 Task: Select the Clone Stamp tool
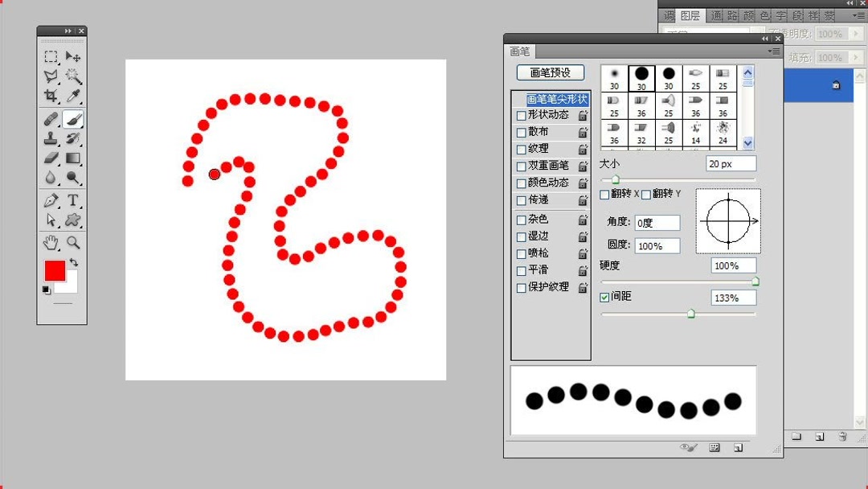click(x=51, y=138)
